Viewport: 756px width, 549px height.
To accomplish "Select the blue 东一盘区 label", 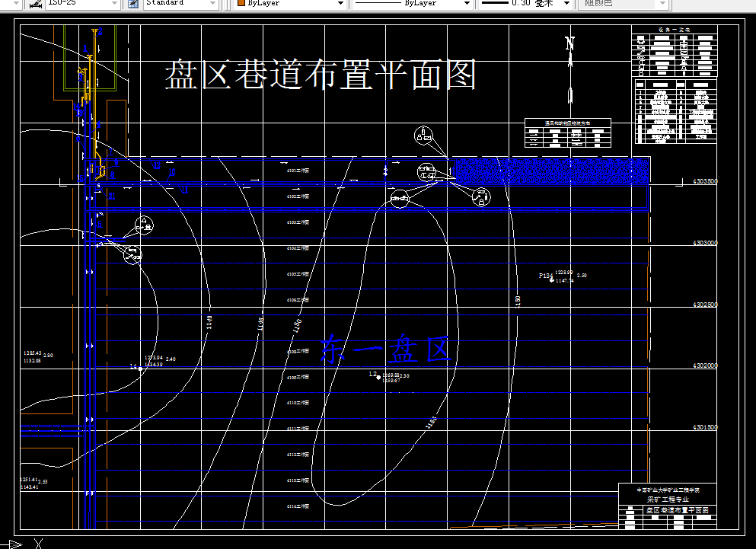I will (x=386, y=349).
